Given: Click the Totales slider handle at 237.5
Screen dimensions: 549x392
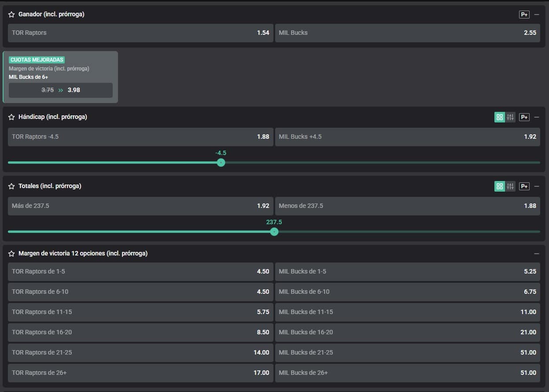Looking at the screenshot, I should (x=274, y=232).
